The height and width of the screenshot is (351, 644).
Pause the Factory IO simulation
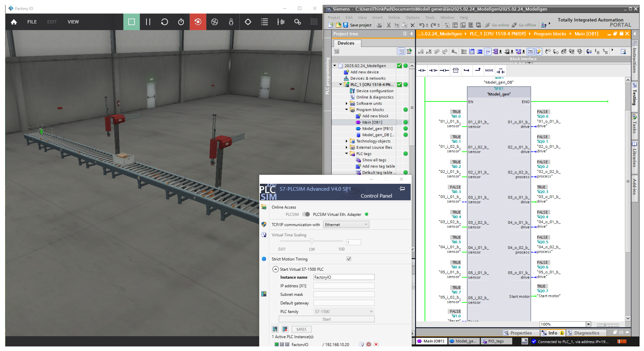coord(148,22)
